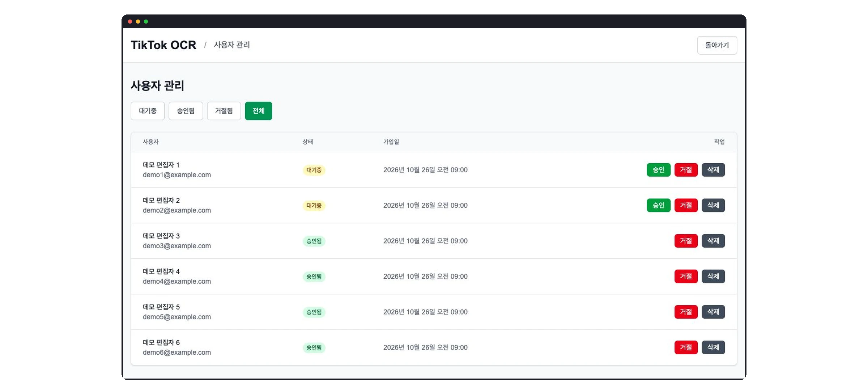Delete 데모 편집자 1 with 삭제

tap(713, 170)
